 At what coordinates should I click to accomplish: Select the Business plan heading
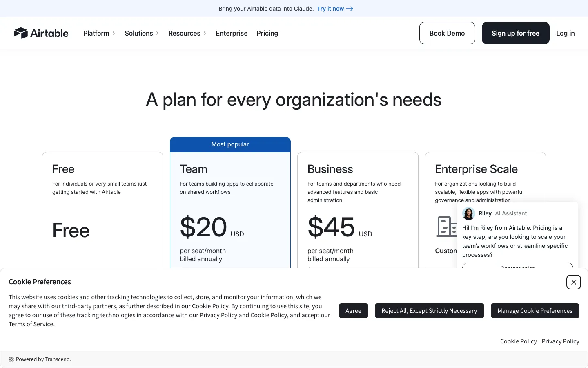pos(330,169)
